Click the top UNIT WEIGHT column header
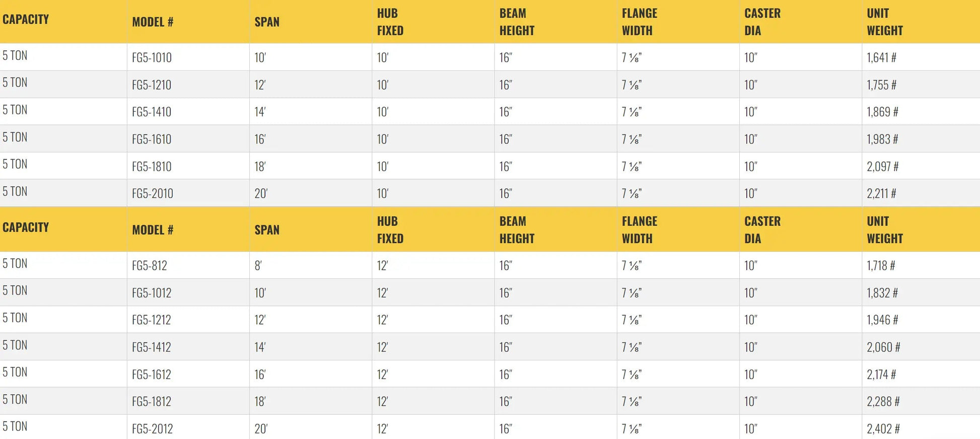 click(x=884, y=22)
